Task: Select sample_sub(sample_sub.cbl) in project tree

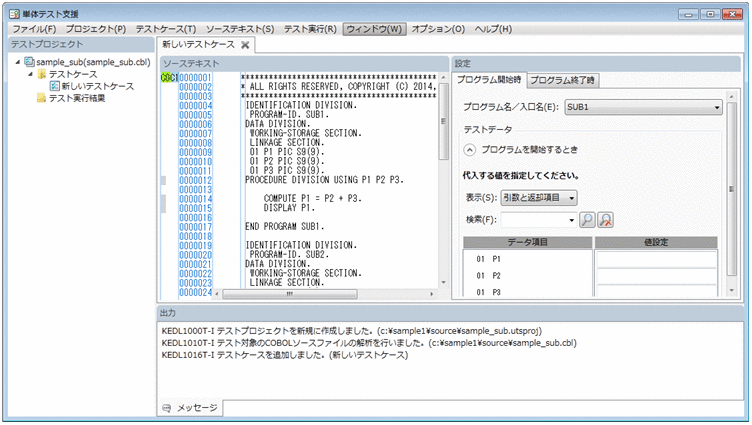Action: (x=93, y=62)
